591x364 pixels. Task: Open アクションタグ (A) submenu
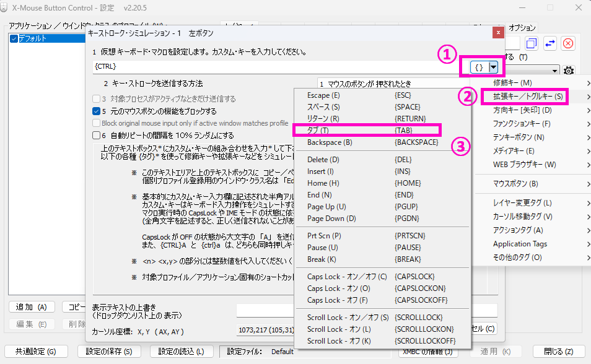(x=532, y=230)
